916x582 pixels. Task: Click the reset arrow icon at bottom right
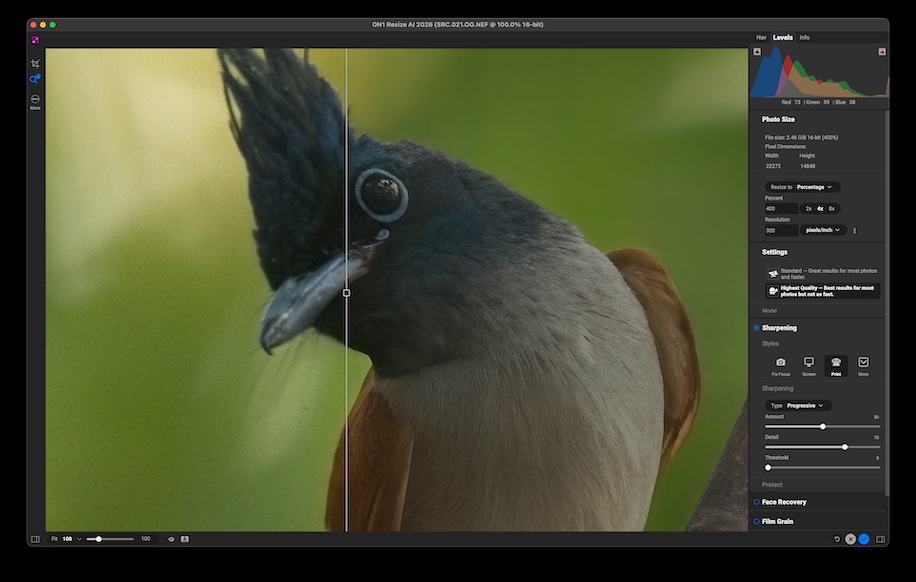[x=836, y=539]
